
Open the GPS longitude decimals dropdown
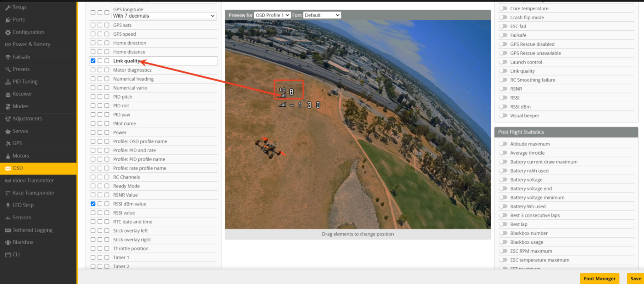(164, 16)
